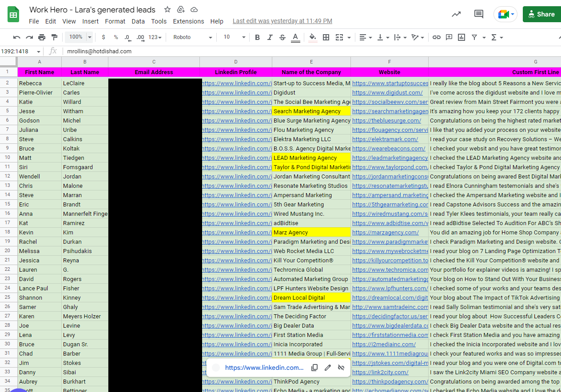
Task: Print the spreadsheet using the printer icon
Action: coord(42,37)
